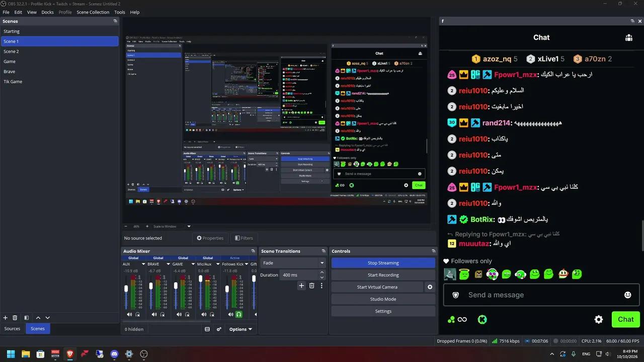
Task: Add a new scene with plus icon
Action: [x=6, y=318]
